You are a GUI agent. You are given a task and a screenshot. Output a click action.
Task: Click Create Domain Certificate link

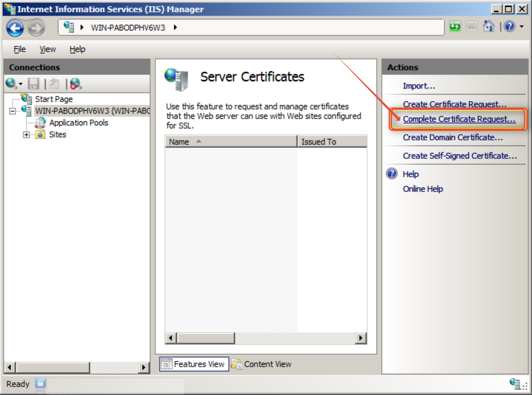pyautogui.click(x=453, y=137)
